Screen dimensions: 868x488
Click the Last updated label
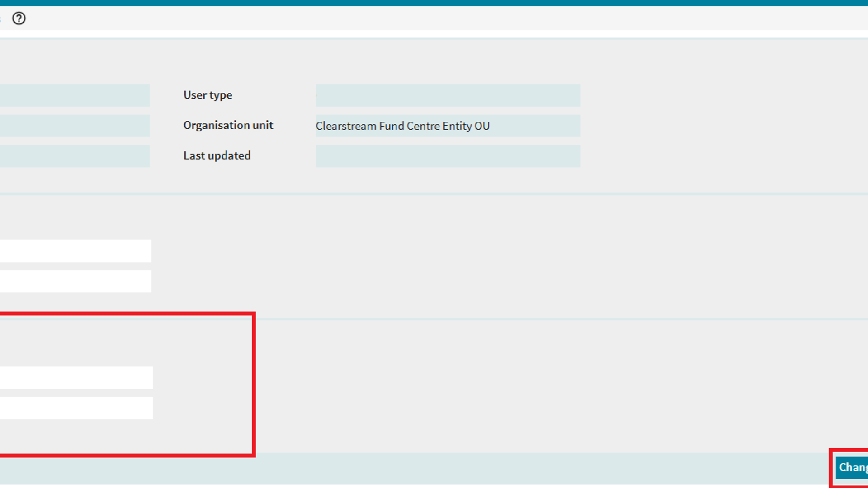point(217,155)
